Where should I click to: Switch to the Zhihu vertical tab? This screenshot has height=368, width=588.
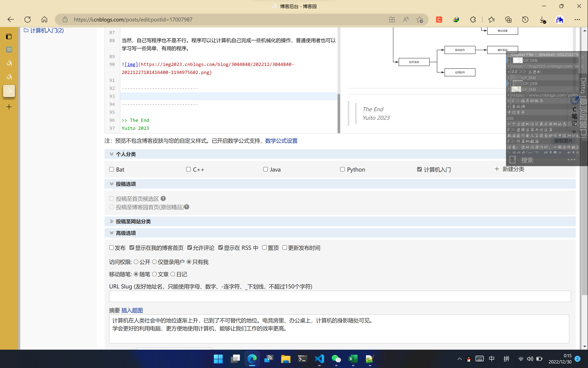pos(9,50)
